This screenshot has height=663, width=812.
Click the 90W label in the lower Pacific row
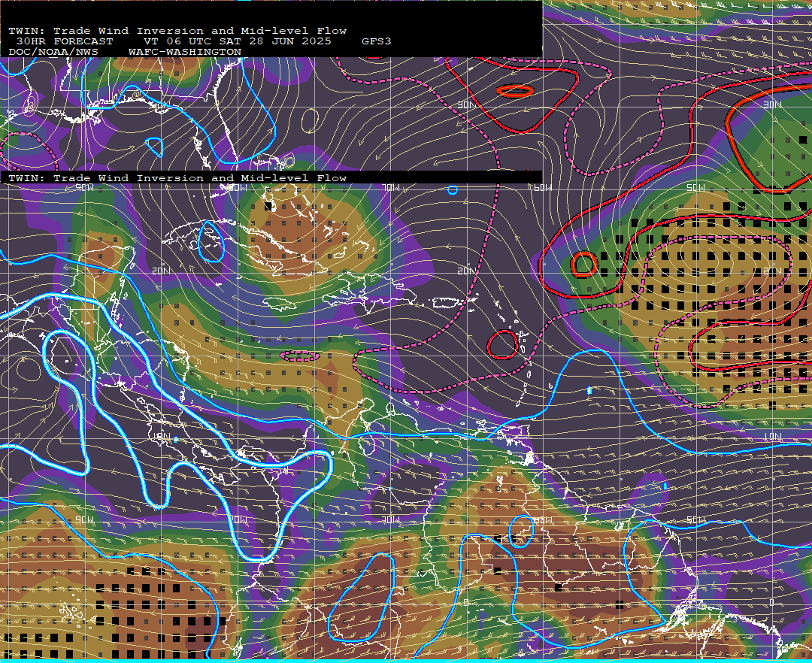[85, 519]
